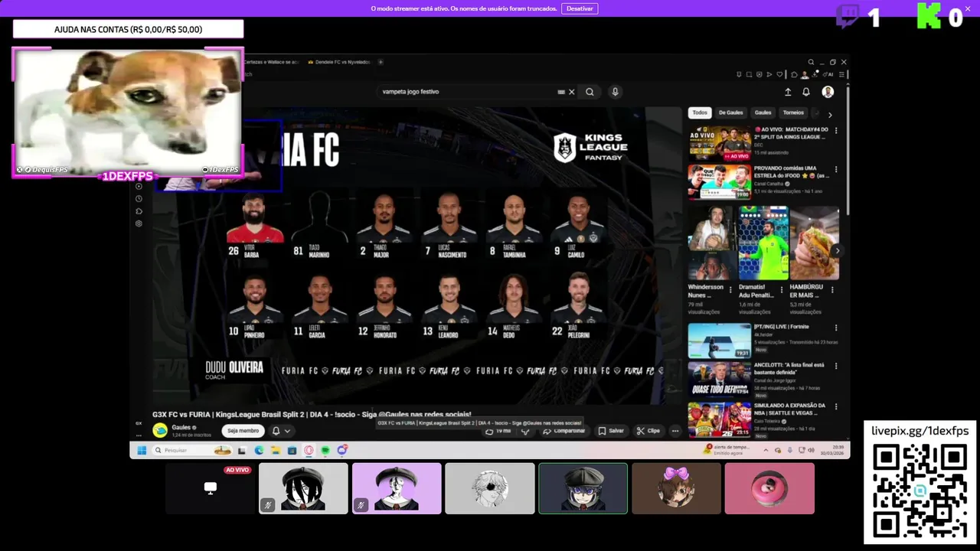
Task: Click the Gaules channel avatar under the video
Action: (160, 430)
